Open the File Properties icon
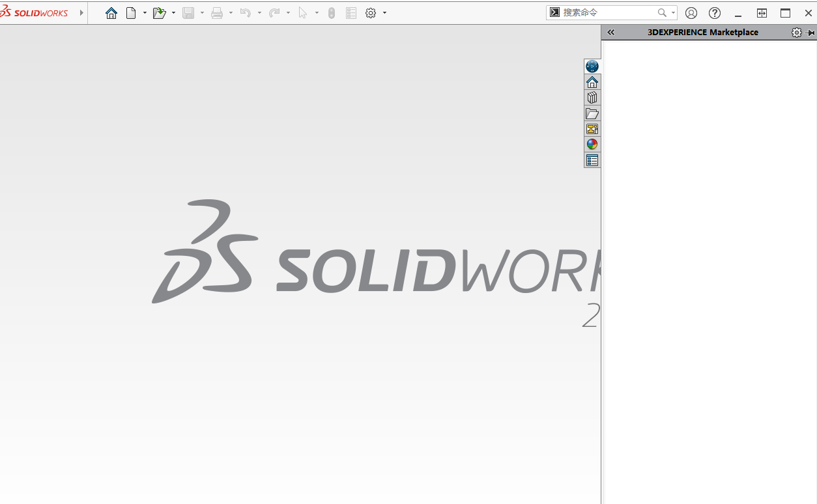The width and height of the screenshot is (817, 504). (x=351, y=13)
